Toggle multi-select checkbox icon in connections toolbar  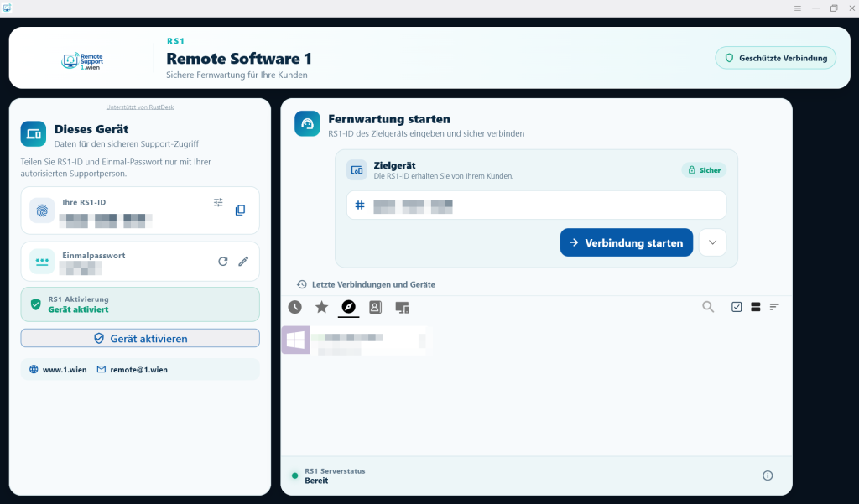coord(737,307)
